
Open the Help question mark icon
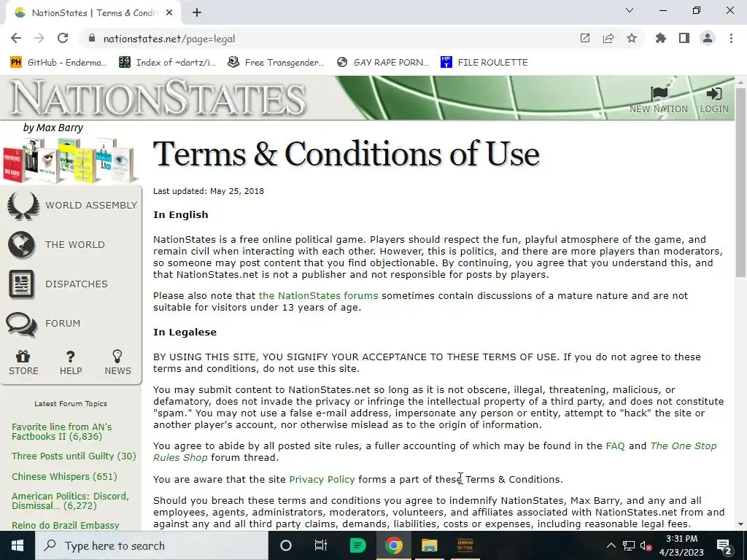click(x=71, y=356)
